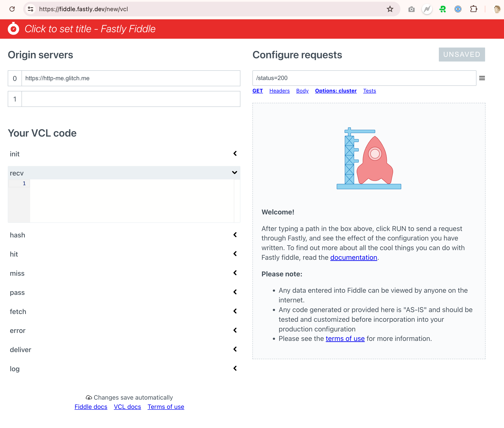Select the GET method tab

[x=258, y=91]
